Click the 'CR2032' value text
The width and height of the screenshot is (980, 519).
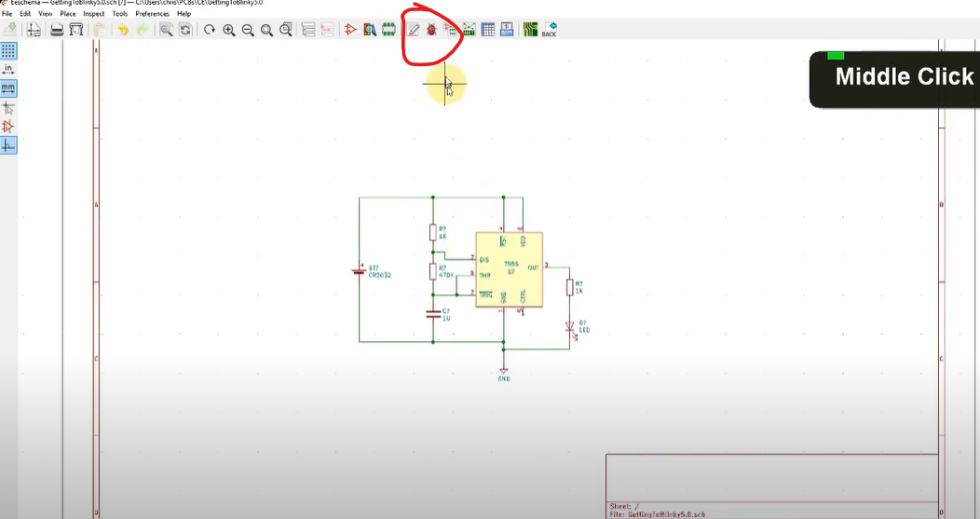click(x=380, y=275)
